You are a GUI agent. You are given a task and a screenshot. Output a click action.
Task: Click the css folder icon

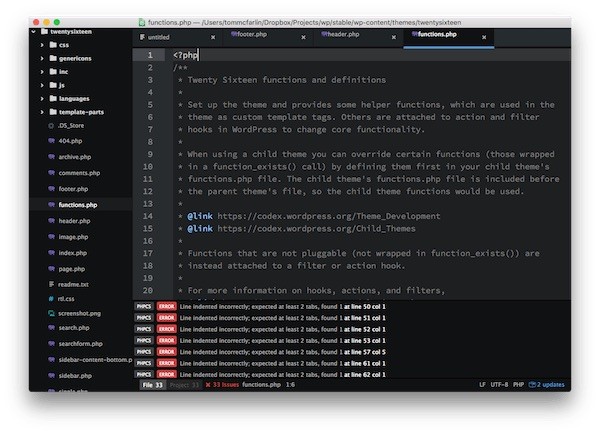53,45
